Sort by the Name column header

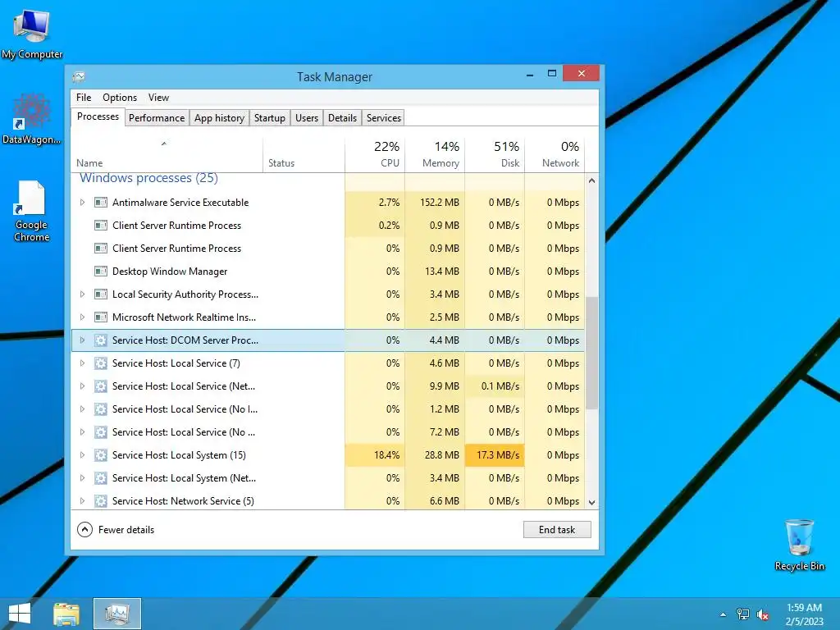167,154
